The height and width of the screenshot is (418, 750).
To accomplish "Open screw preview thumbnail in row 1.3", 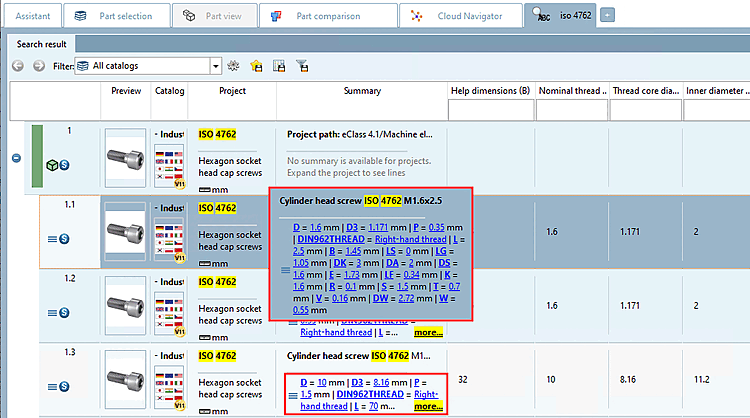I will click(125, 379).
